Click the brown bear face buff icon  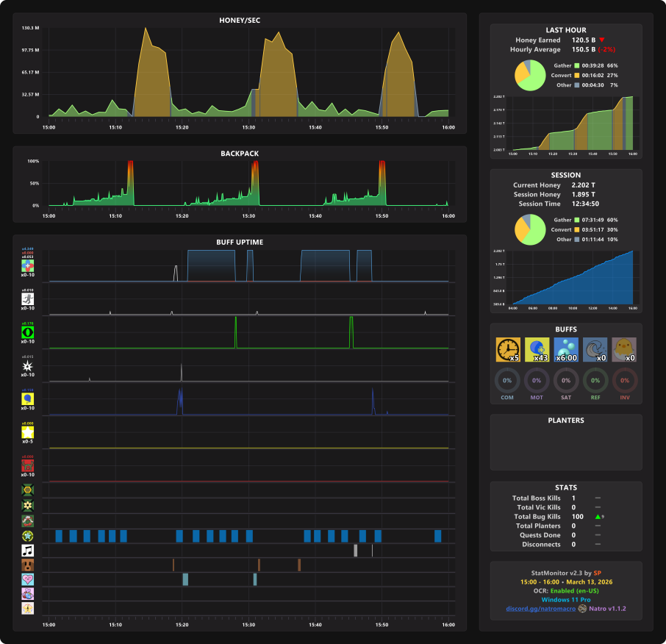click(28, 565)
